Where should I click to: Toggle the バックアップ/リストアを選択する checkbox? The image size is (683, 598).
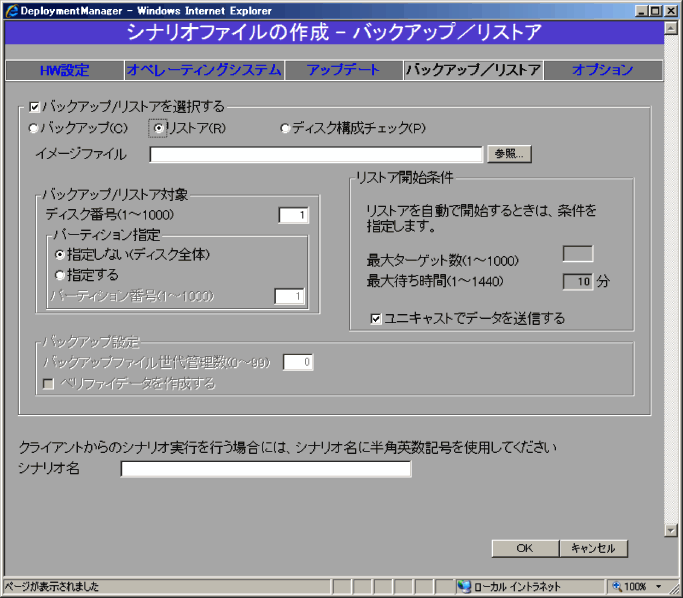point(34,107)
